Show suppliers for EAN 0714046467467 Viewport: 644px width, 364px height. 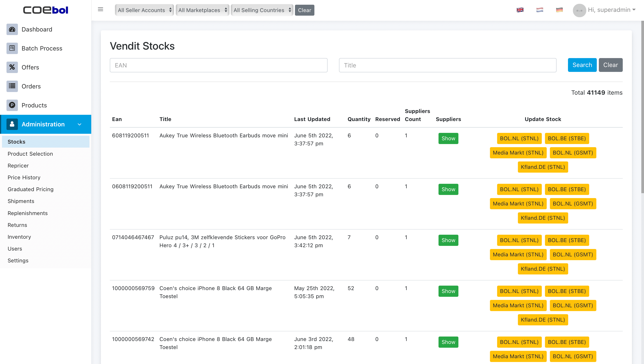(x=448, y=240)
